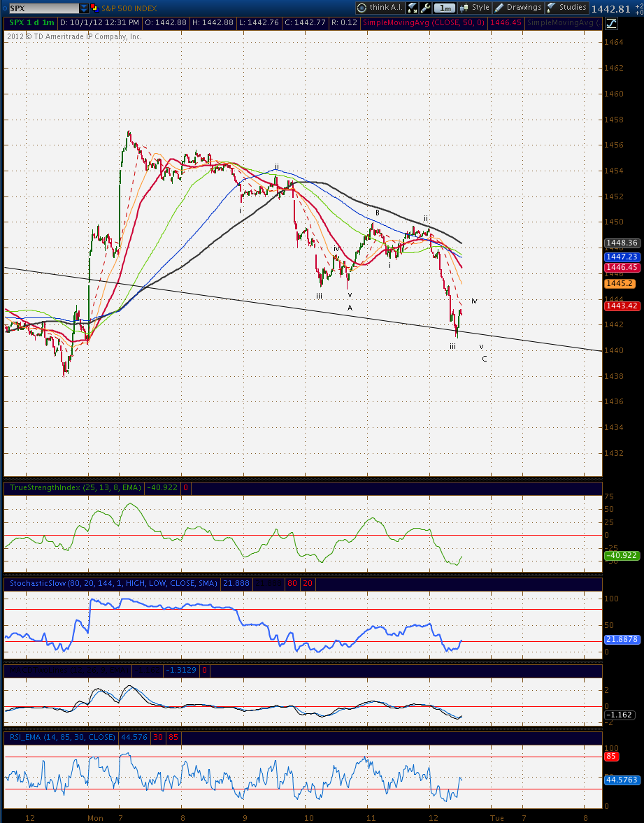Click the black 1448.36 price axis bubble

click(622, 243)
